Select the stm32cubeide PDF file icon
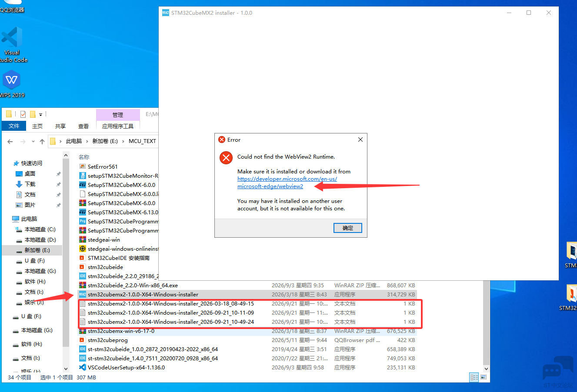The width and height of the screenshot is (577, 392). [x=83, y=267]
